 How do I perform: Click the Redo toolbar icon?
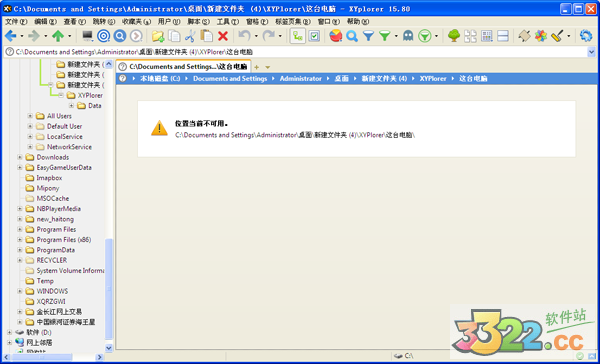(269, 36)
